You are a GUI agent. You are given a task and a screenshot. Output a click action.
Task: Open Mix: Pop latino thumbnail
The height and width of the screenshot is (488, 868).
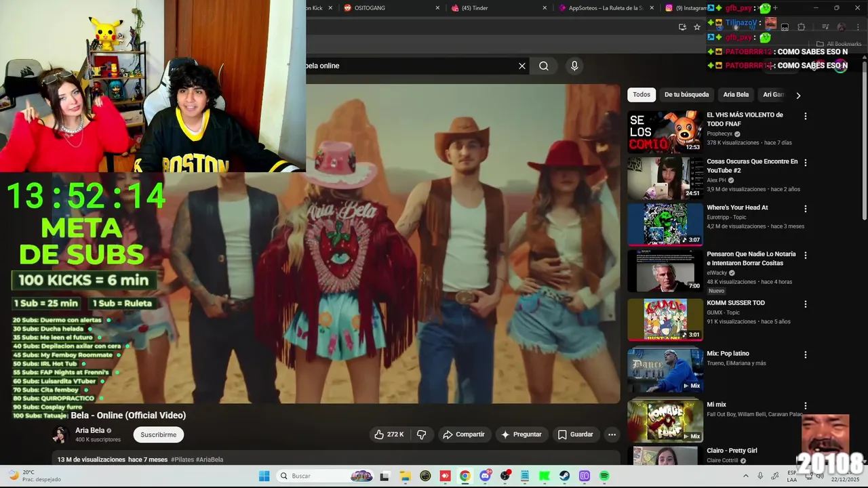pyautogui.click(x=665, y=370)
